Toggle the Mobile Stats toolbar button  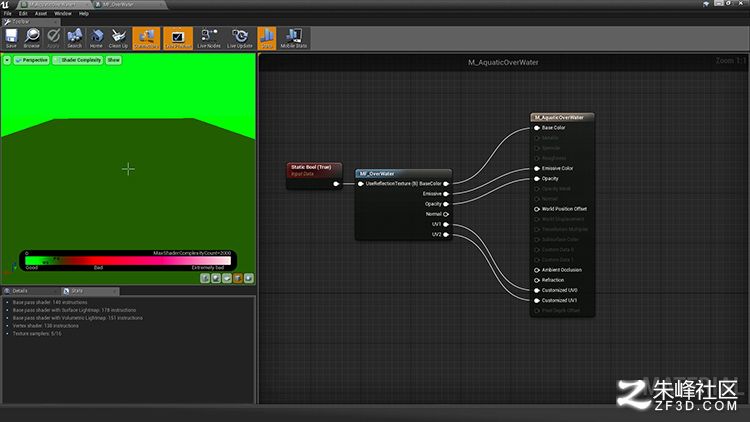tap(294, 38)
